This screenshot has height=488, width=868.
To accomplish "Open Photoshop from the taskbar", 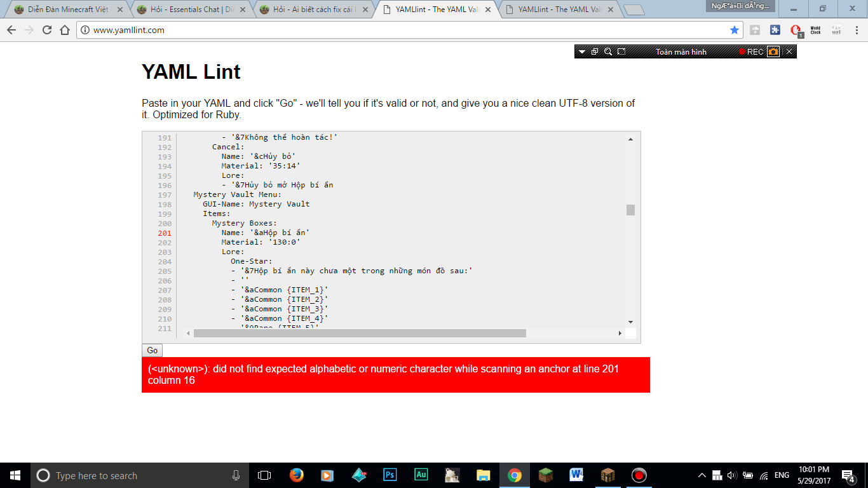I will (390, 475).
